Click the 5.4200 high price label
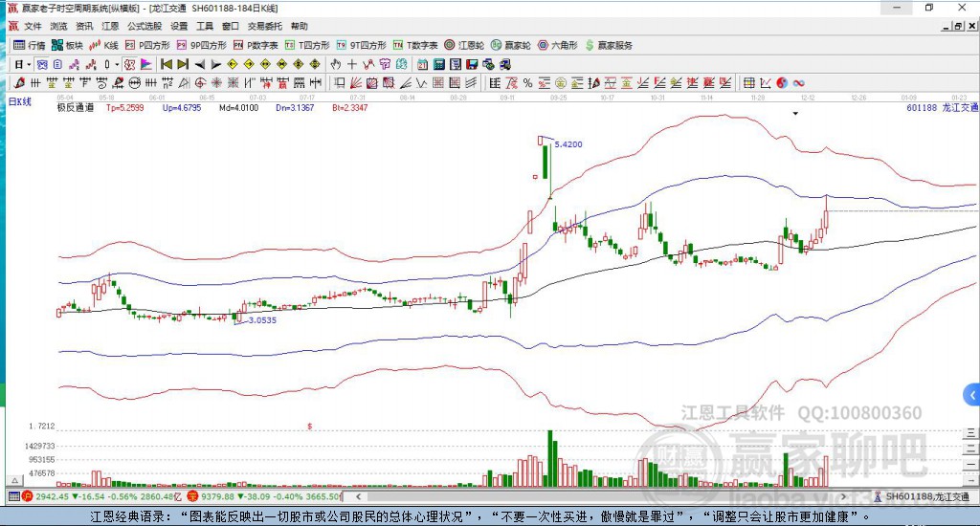 click(x=568, y=144)
